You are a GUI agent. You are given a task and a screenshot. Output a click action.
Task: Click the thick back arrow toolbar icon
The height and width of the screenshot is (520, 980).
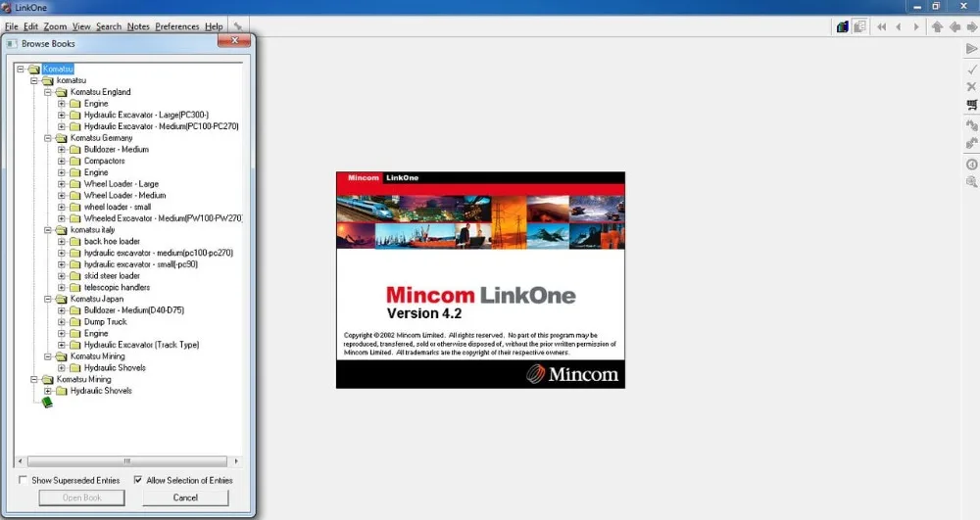click(955, 26)
